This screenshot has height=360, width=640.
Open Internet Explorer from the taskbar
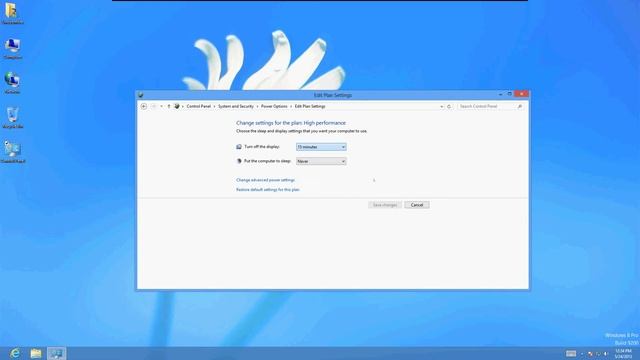pyautogui.click(x=15, y=353)
